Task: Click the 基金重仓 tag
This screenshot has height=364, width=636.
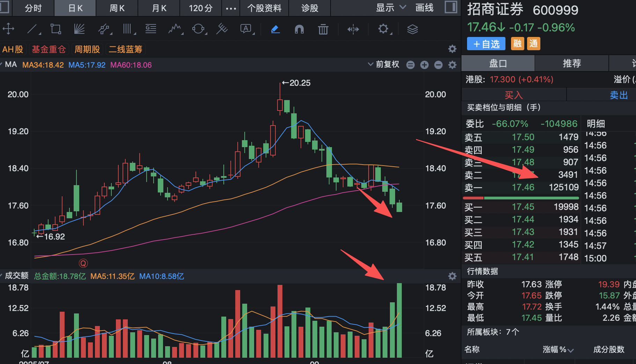Action: (x=49, y=49)
